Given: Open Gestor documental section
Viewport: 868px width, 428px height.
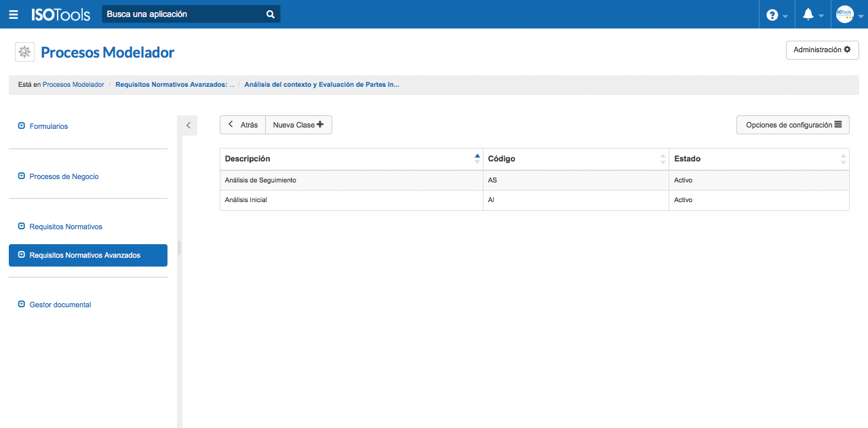Looking at the screenshot, I should (60, 305).
